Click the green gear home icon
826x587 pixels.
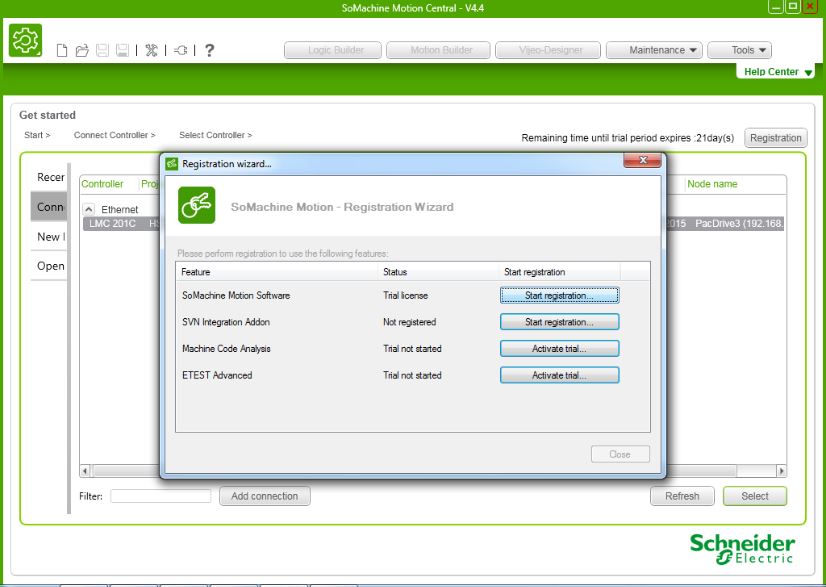[x=25, y=41]
